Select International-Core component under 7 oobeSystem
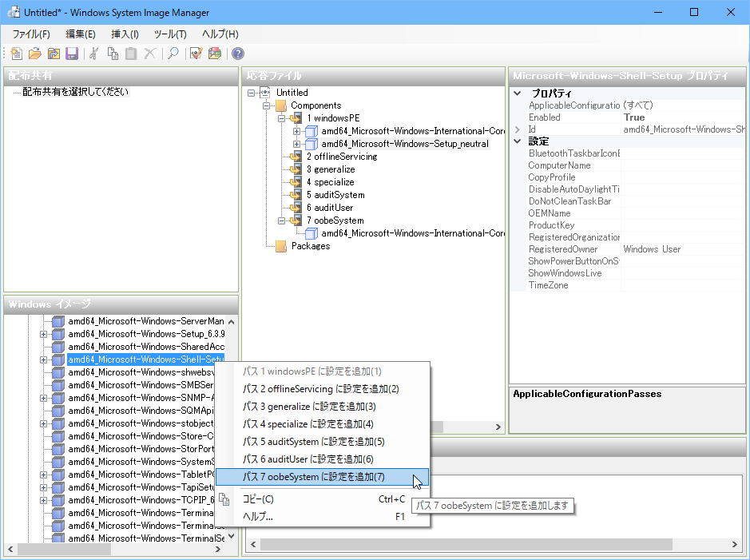 [413, 233]
